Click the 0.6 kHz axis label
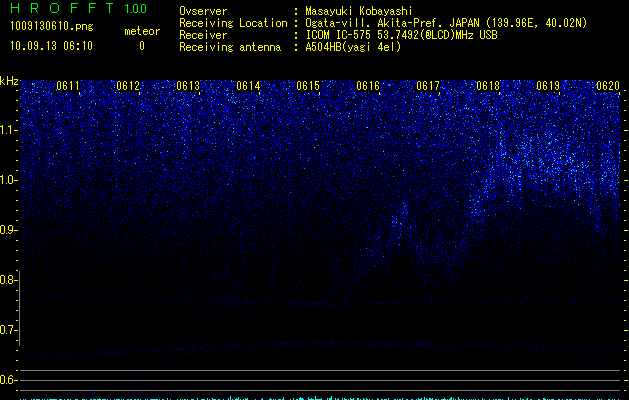629x400 pixels. [x=8, y=380]
